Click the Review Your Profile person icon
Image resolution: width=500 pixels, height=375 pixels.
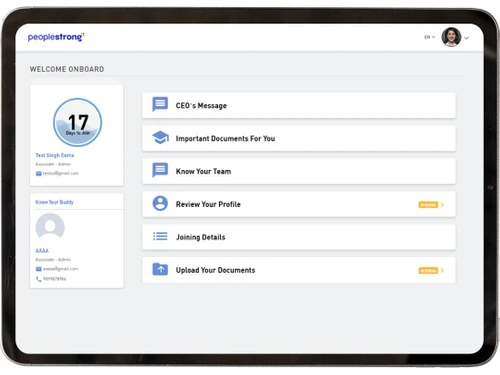[160, 203]
